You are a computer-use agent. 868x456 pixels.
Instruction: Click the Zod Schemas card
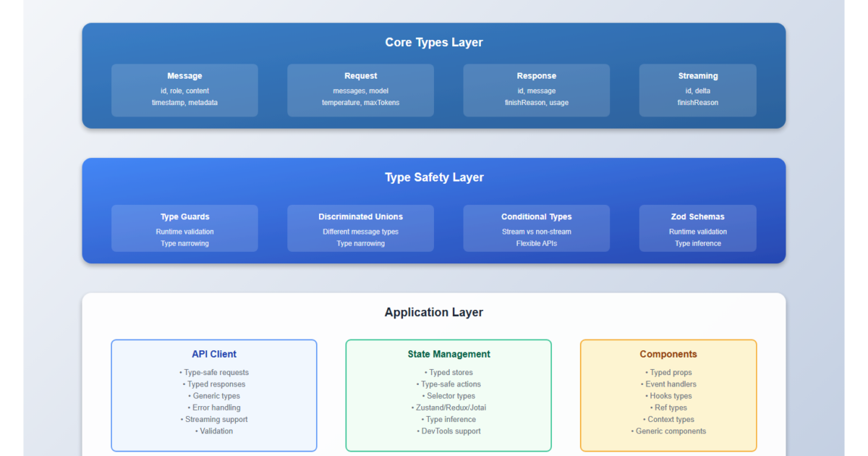(x=697, y=228)
